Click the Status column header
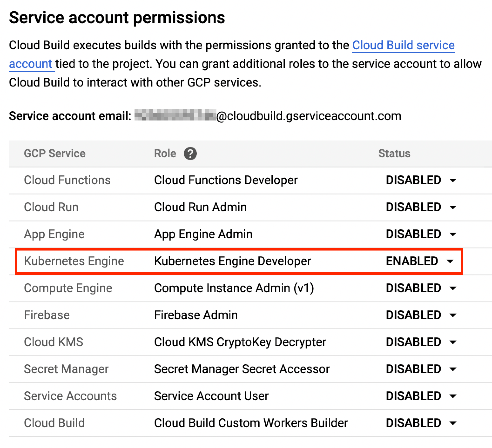Viewport: 492px width, 448px height. 394,154
